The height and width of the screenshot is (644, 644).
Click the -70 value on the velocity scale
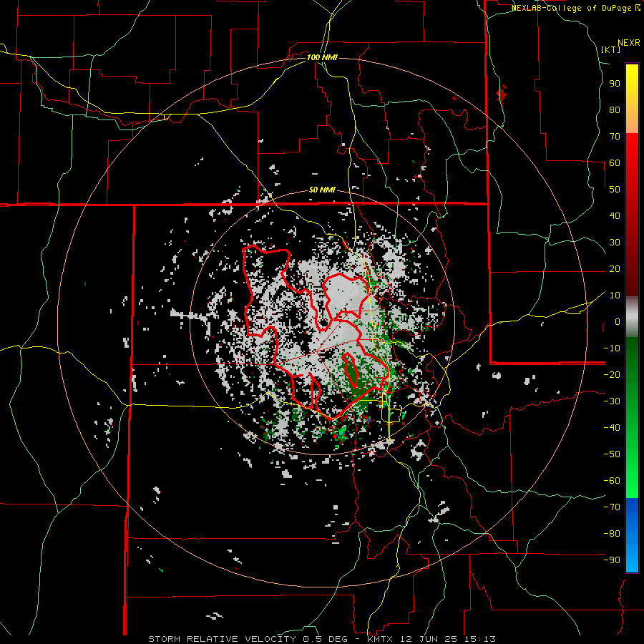[x=612, y=507]
